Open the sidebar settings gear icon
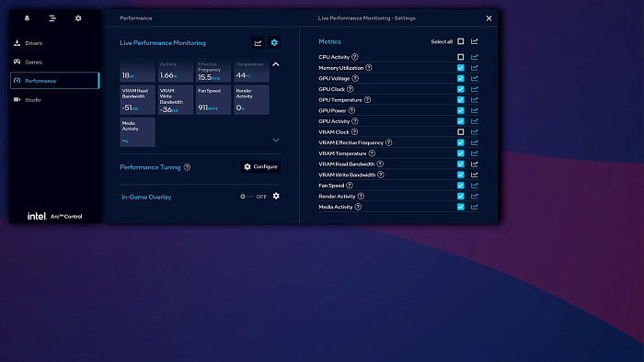Viewport: 644px width, 362px height. tap(78, 18)
